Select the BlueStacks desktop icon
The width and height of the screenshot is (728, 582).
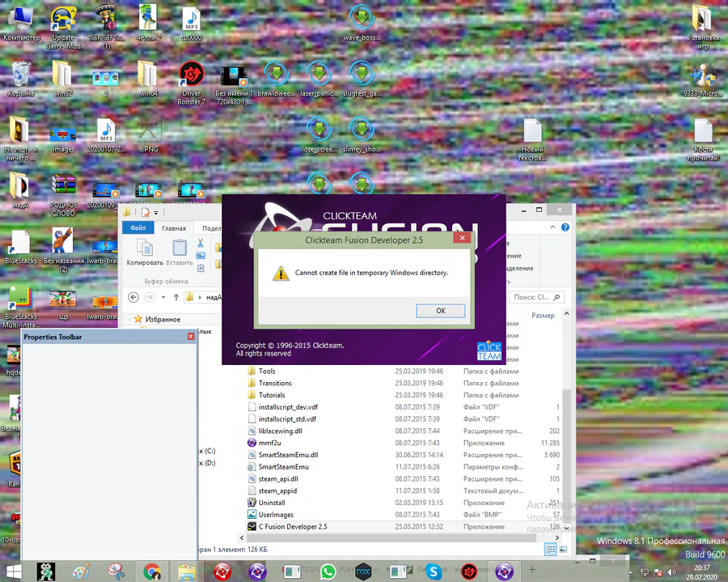[21, 247]
